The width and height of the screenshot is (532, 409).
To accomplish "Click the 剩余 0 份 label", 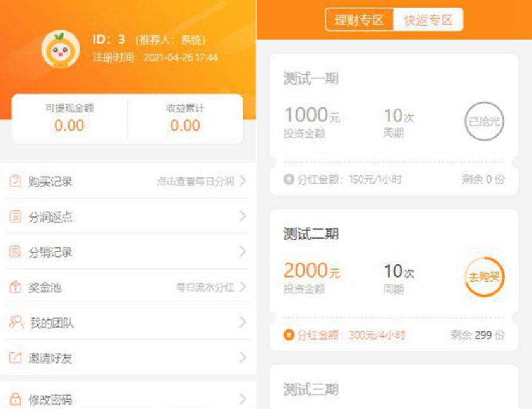I will click(x=483, y=179).
